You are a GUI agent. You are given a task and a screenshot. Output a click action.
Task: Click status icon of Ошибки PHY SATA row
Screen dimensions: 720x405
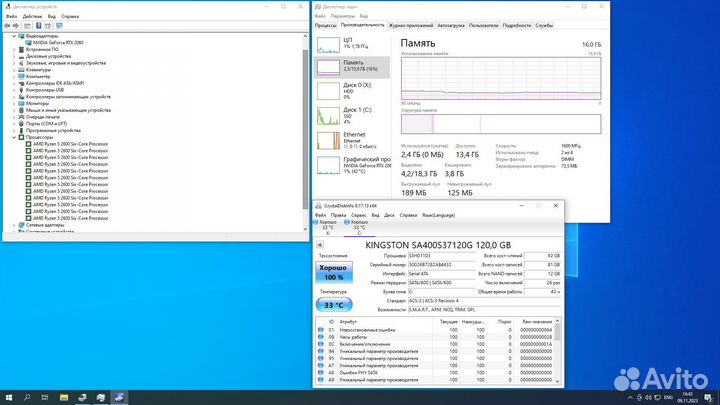click(321, 373)
